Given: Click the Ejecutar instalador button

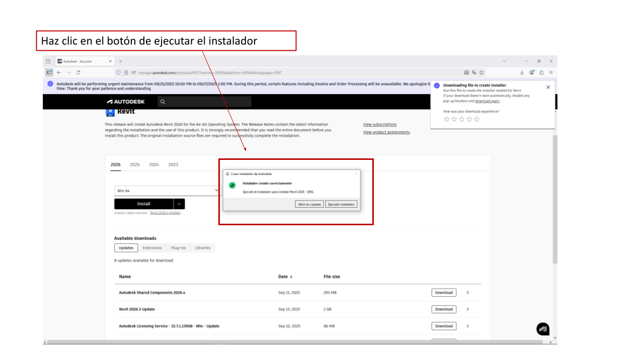Looking at the screenshot, I should click(341, 204).
